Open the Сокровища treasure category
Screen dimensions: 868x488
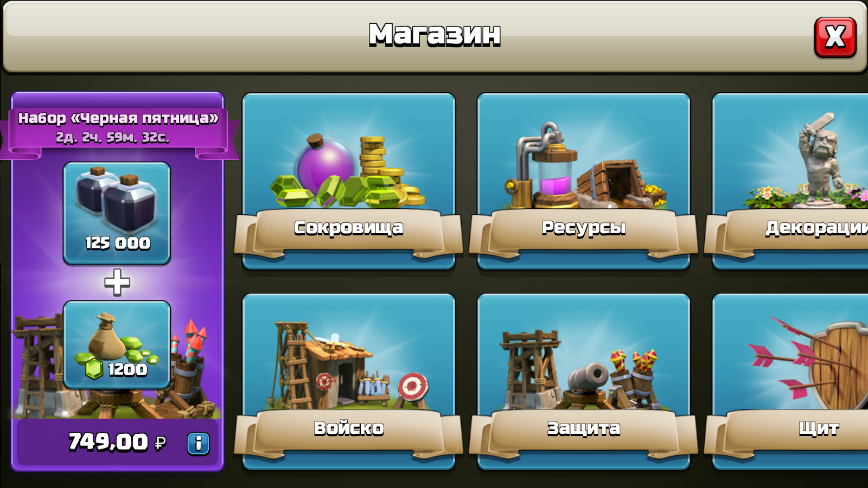point(349,181)
